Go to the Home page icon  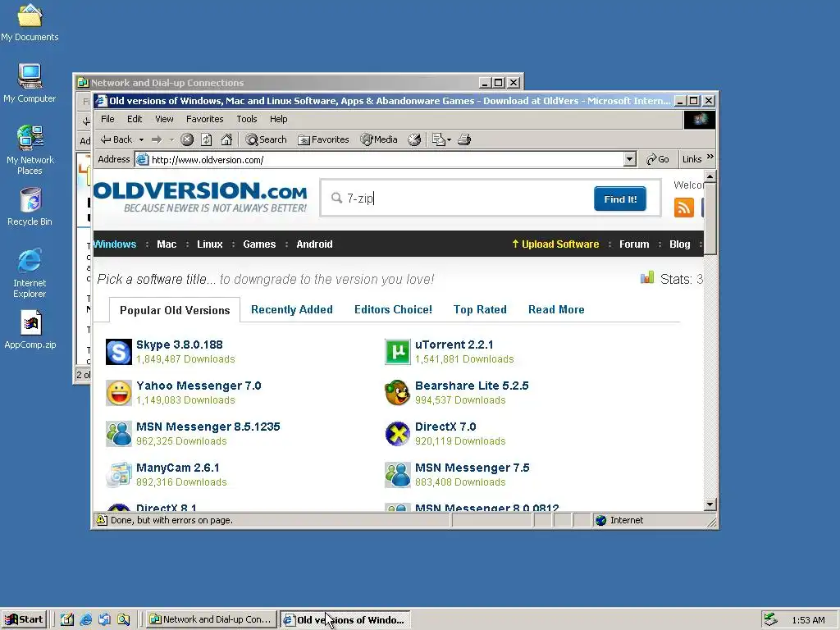(x=226, y=139)
